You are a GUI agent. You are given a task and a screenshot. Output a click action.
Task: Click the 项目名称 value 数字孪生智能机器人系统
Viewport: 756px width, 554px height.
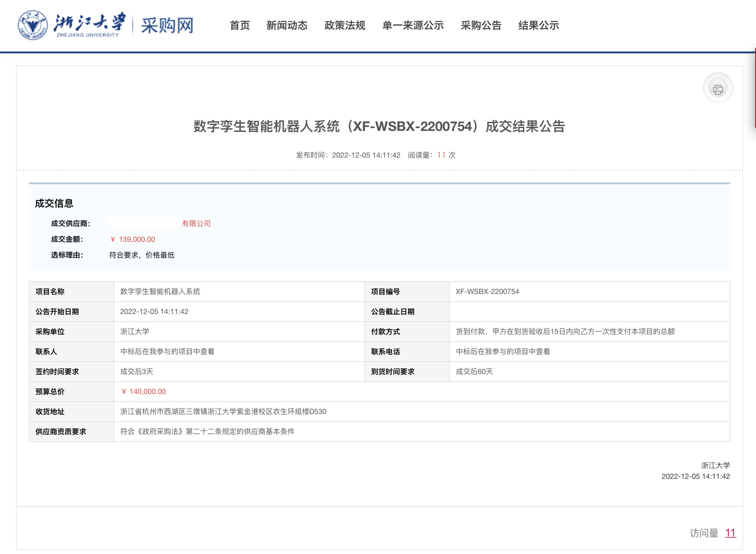160,291
